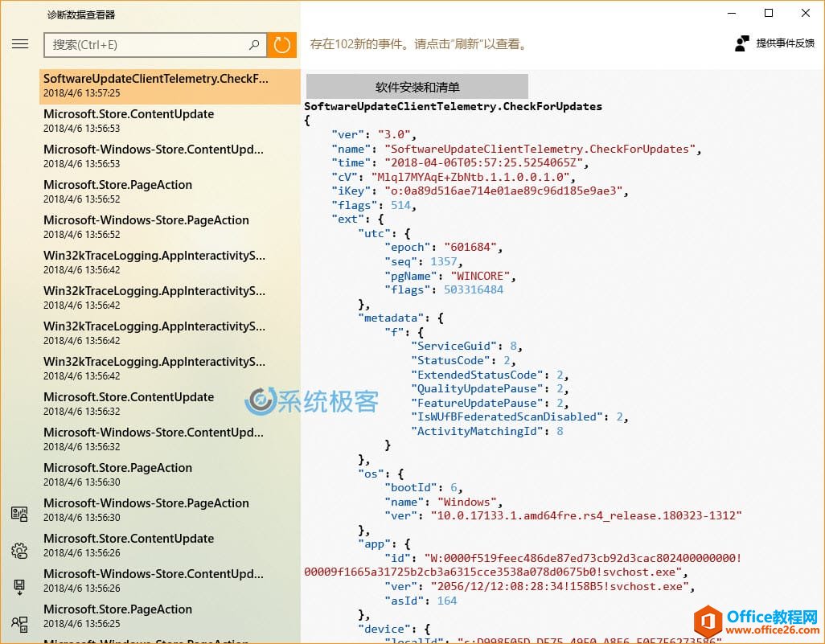Select Microsoft-Windows-Store.PageAction event at 13:56:52

(170, 228)
